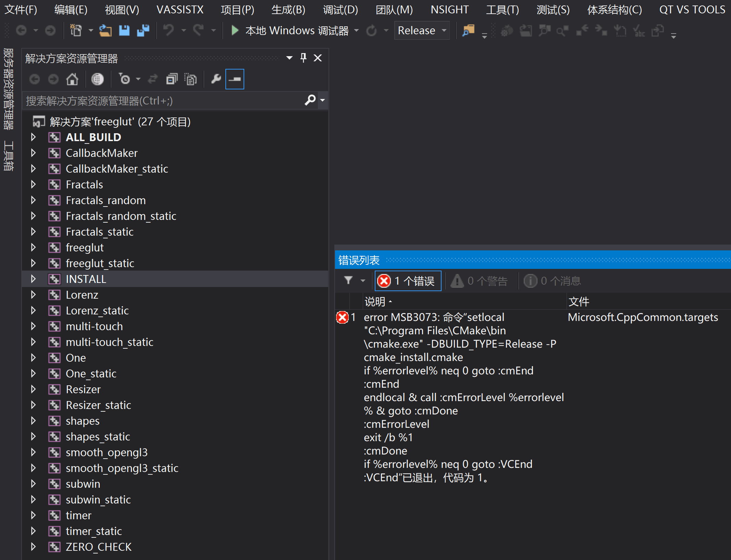Screen dimensions: 731x560
Task: Expand the freeglut_static project node
Action: [33, 263]
